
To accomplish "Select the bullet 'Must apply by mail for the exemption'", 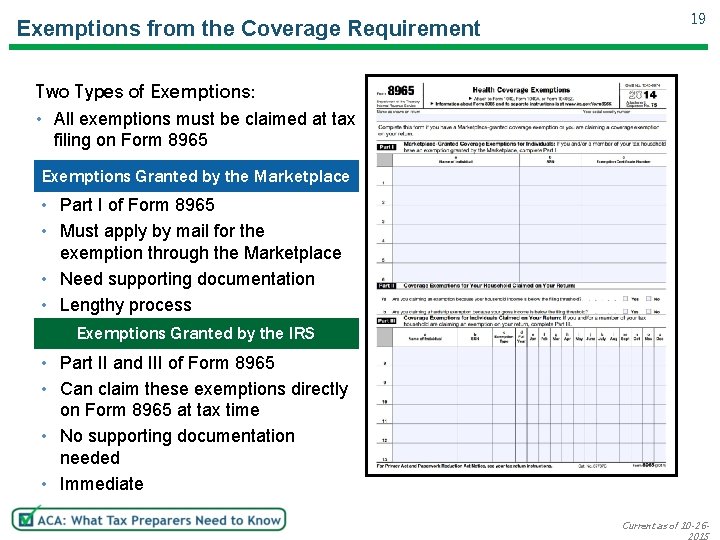I will (x=201, y=242).
